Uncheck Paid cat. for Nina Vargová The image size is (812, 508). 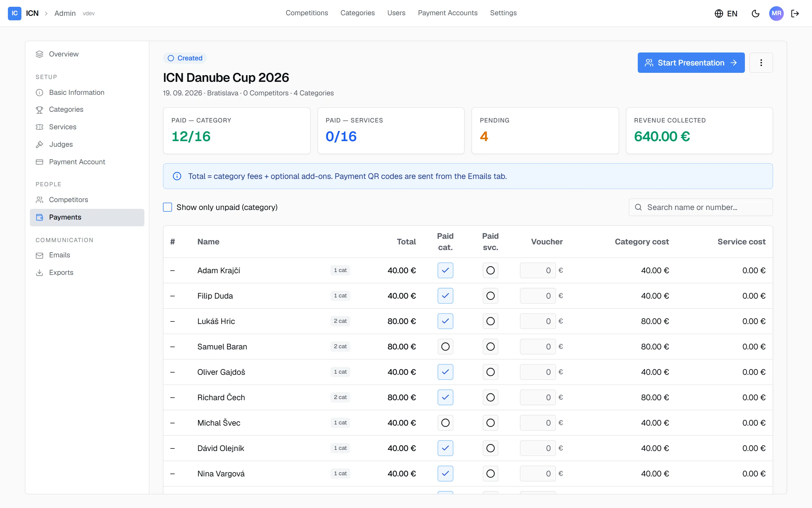pyautogui.click(x=445, y=473)
